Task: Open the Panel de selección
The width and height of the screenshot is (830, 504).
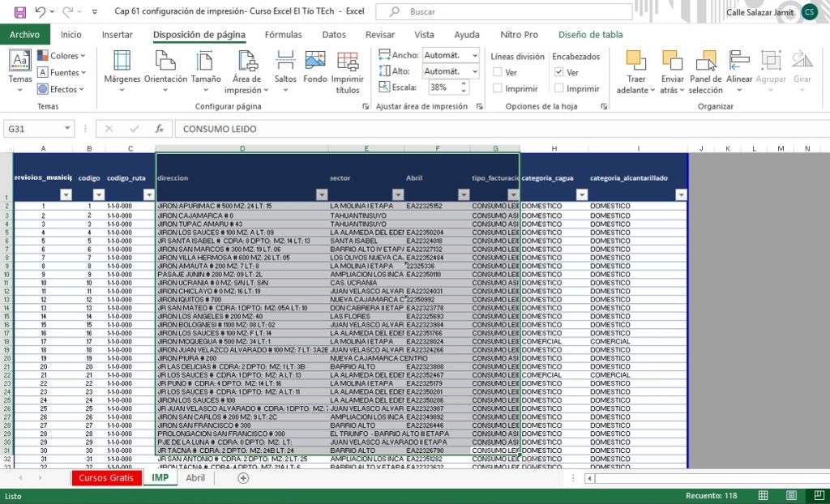Action: point(705,70)
